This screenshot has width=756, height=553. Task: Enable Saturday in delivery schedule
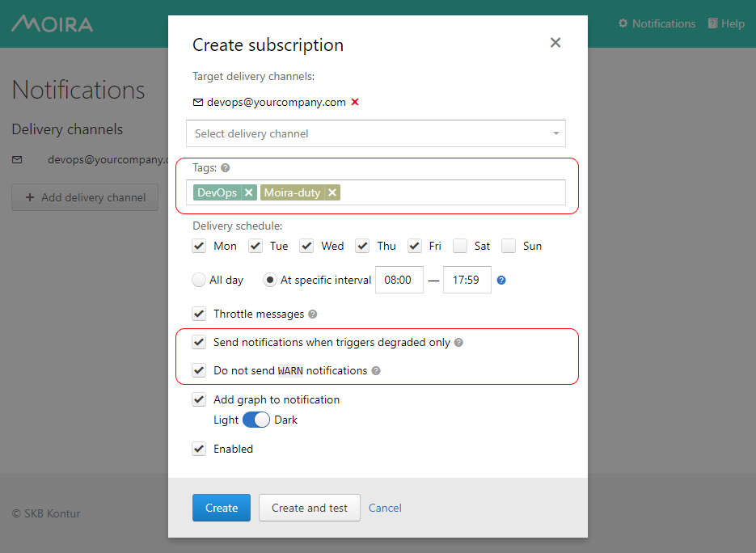point(460,246)
